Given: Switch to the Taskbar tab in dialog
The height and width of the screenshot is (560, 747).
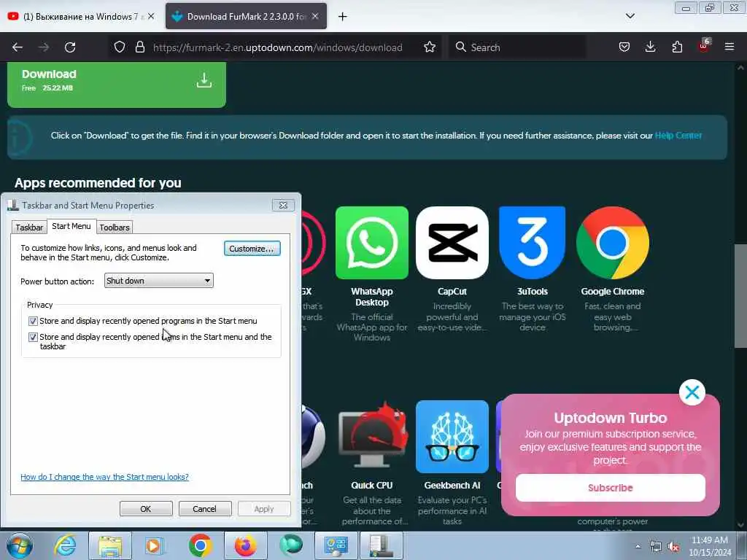Looking at the screenshot, I should tap(29, 227).
